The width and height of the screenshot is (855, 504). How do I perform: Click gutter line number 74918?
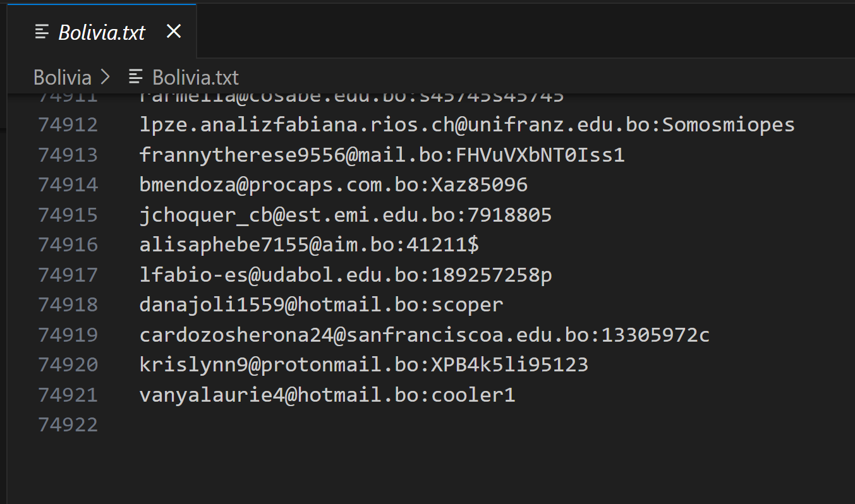point(68,304)
